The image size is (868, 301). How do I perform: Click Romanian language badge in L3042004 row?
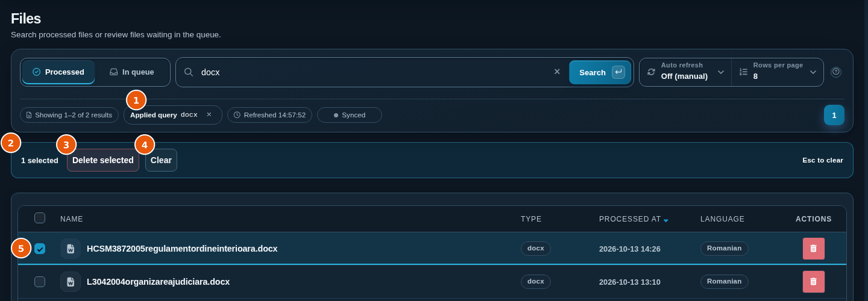[725, 282]
